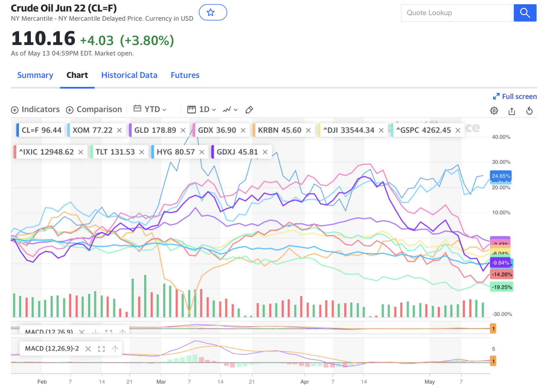Remove XOM from the comparison
The image size is (548, 392).
119,130
